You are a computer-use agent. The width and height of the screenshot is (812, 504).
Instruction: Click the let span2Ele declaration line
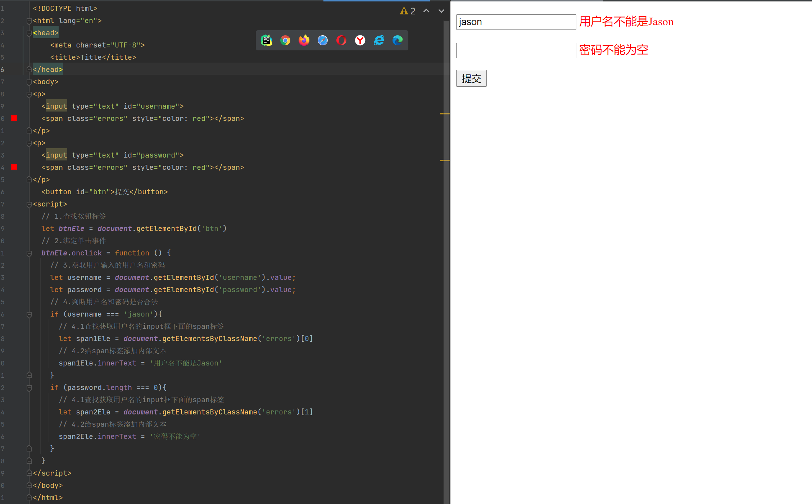[x=186, y=412]
